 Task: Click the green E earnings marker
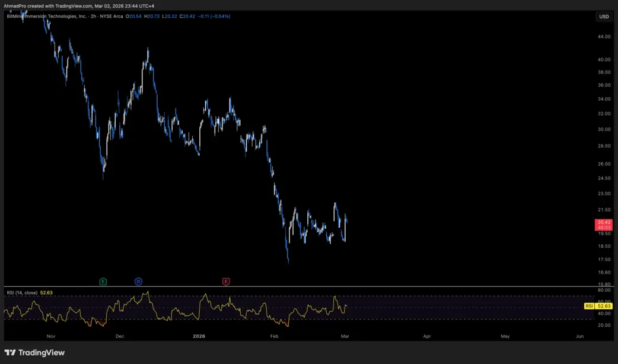(103, 281)
